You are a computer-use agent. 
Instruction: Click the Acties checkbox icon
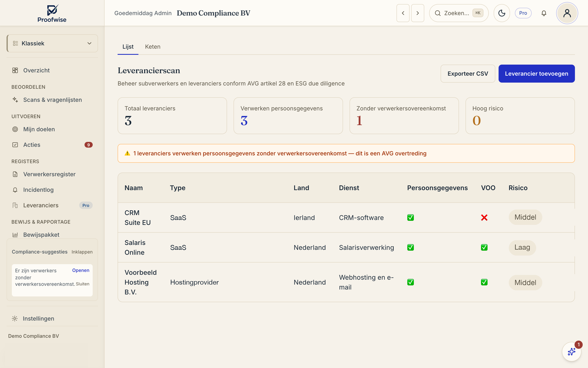[15, 145]
